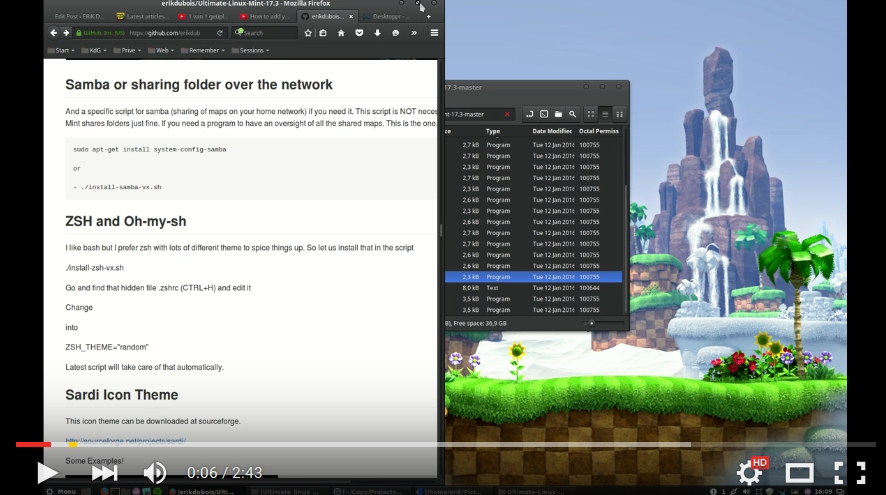
Task: Open the Firefox hamburger menu
Action: [x=434, y=33]
